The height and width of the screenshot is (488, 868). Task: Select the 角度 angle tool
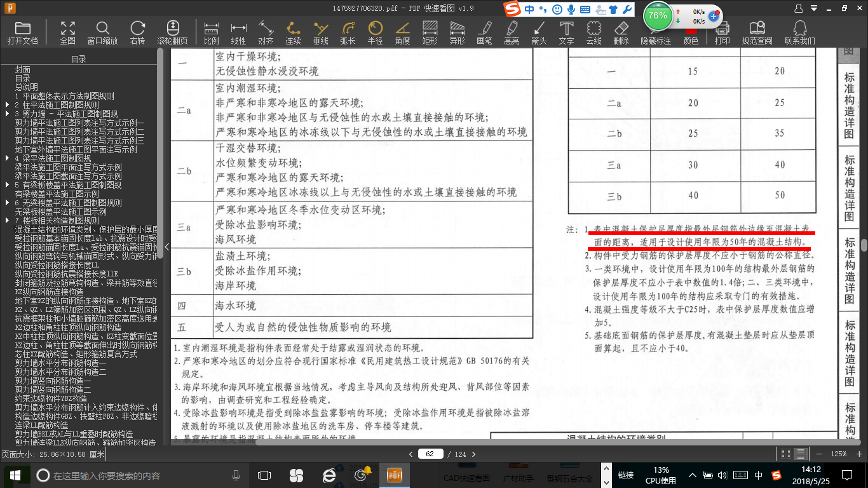402,32
